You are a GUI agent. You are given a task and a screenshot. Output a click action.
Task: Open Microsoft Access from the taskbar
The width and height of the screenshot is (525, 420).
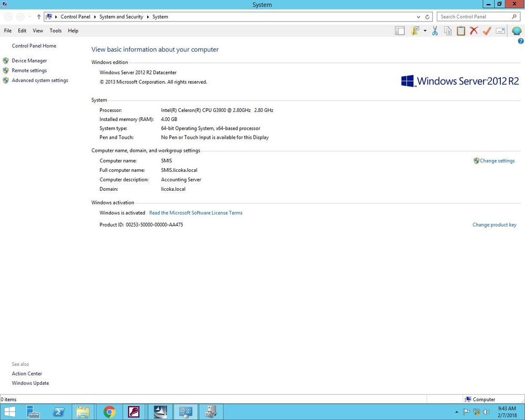point(133,412)
